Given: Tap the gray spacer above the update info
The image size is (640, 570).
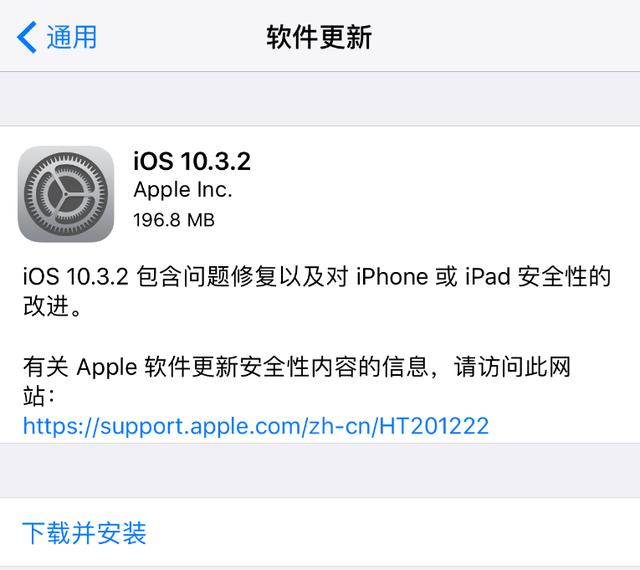Looking at the screenshot, I should click(320, 99).
